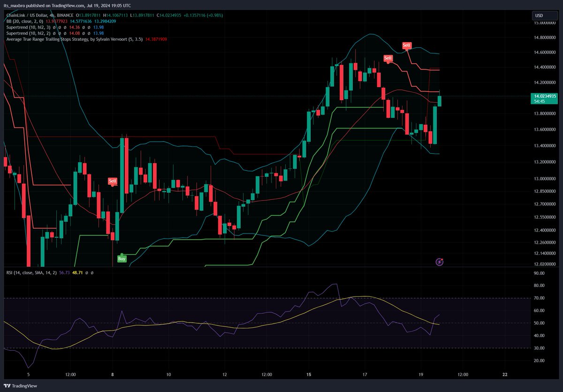Select the Sell signal marker above Buy
The width and height of the screenshot is (563, 392).
click(x=113, y=181)
